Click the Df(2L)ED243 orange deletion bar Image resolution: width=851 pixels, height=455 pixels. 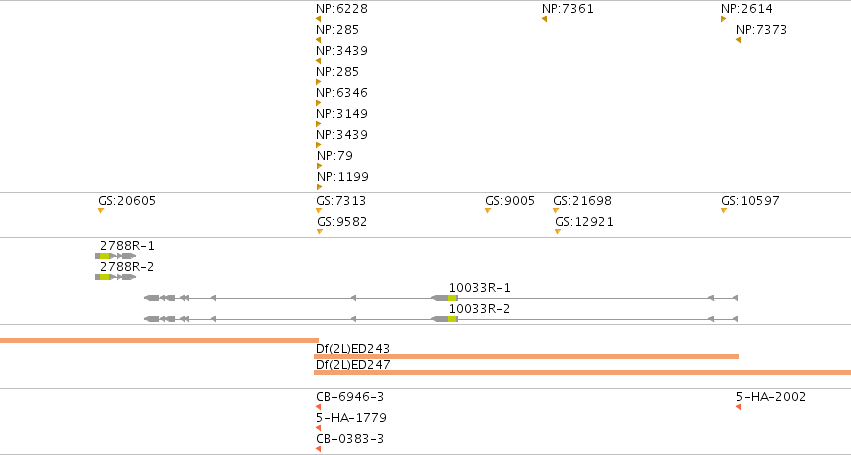tap(526, 357)
